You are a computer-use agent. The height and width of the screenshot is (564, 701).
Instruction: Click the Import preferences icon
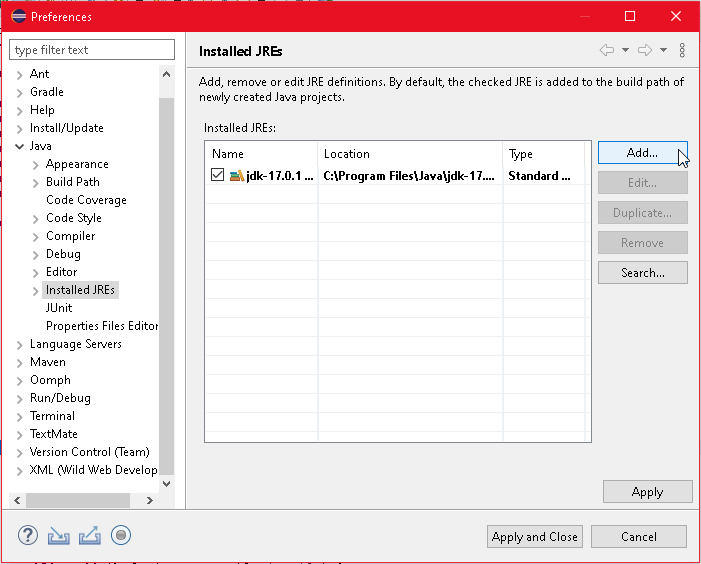(59, 535)
